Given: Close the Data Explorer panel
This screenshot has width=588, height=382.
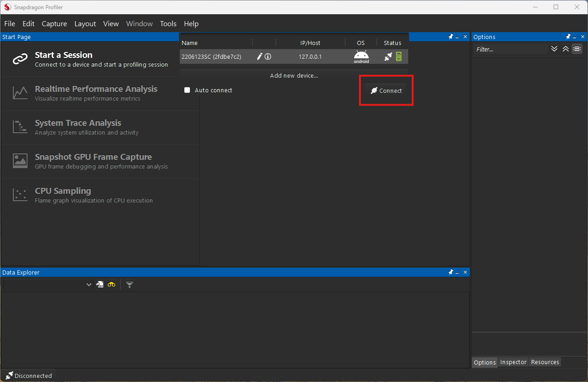Looking at the screenshot, I should (x=465, y=272).
